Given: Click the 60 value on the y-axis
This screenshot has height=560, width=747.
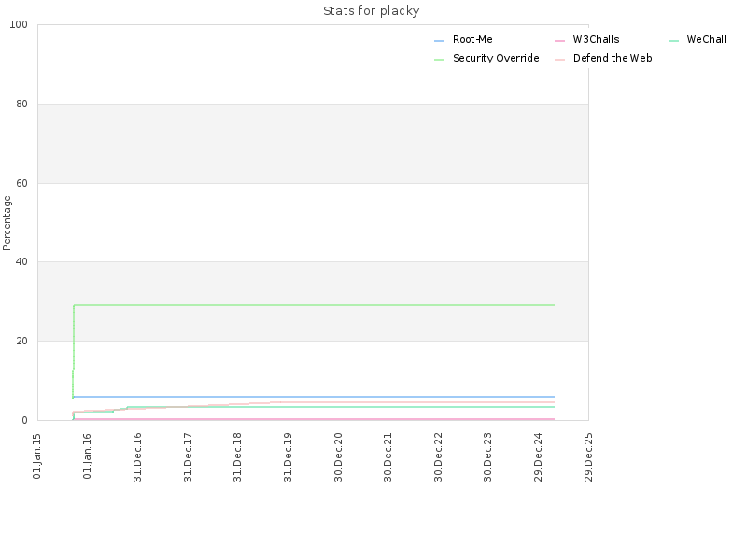Looking at the screenshot, I should coord(21,183).
